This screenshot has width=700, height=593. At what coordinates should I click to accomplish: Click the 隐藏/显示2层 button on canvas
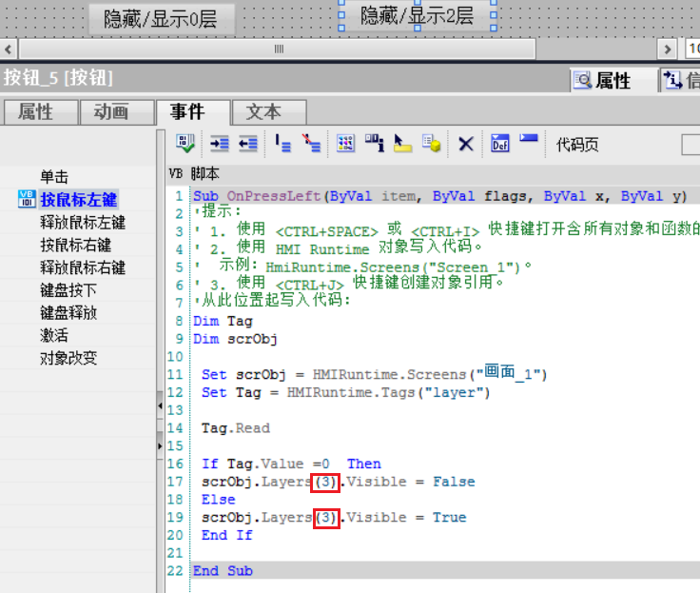418,15
